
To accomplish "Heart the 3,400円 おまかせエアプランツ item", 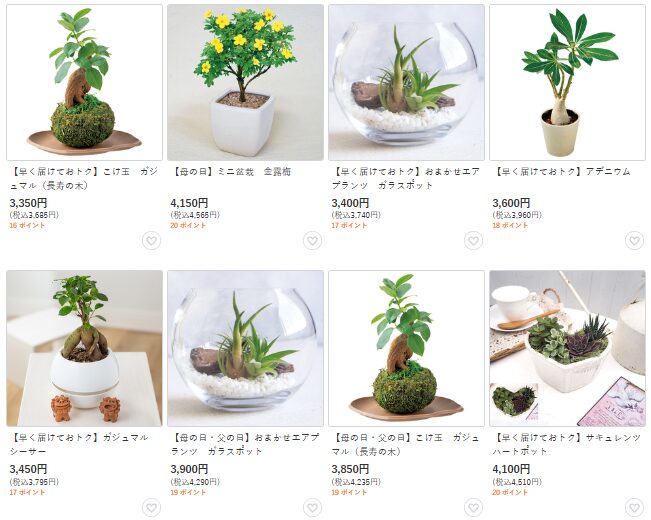I will tap(473, 241).
